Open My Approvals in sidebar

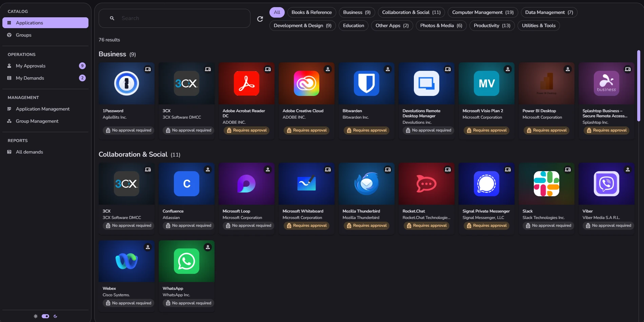click(45, 66)
